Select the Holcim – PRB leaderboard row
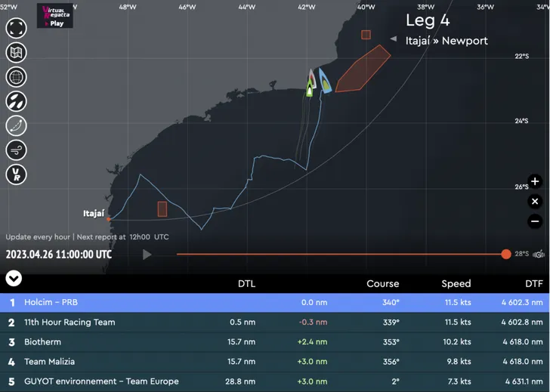This screenshot has width=550, height=392. [275, 303]
